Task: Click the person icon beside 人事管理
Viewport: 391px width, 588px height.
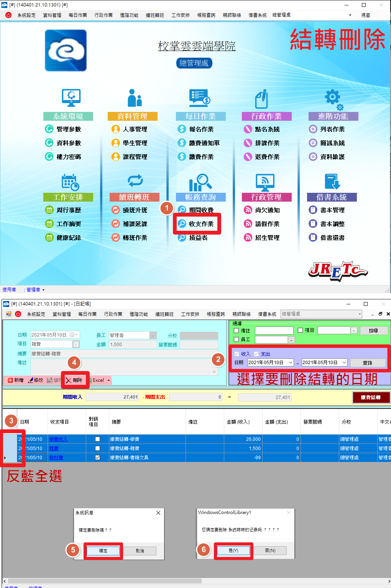Action: [x=115, y=129]
